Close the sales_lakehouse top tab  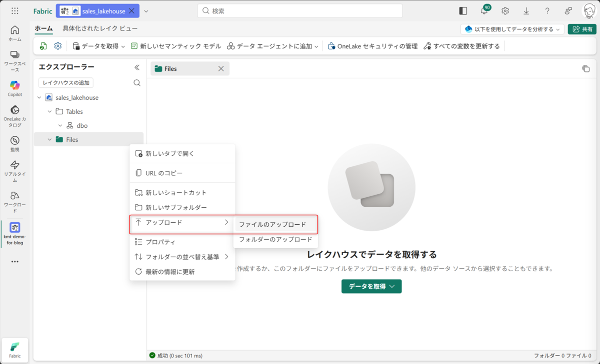[x=131, y=11]
